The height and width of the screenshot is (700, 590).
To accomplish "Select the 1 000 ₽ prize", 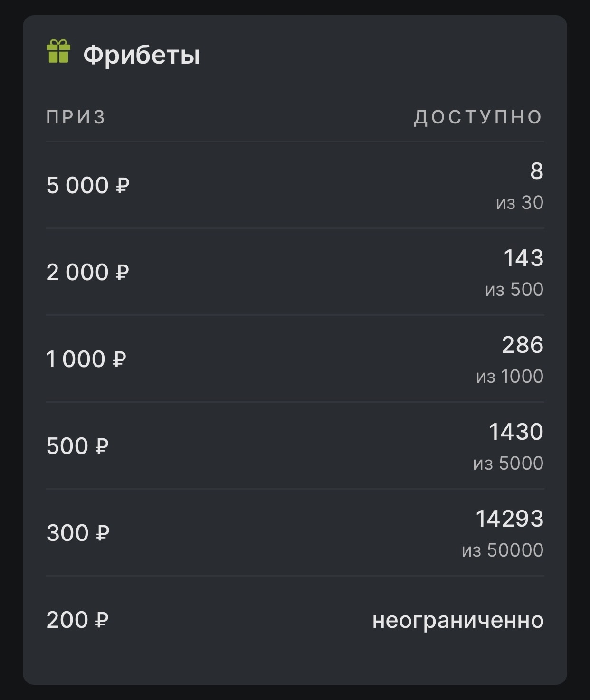I will coord(86,359).
